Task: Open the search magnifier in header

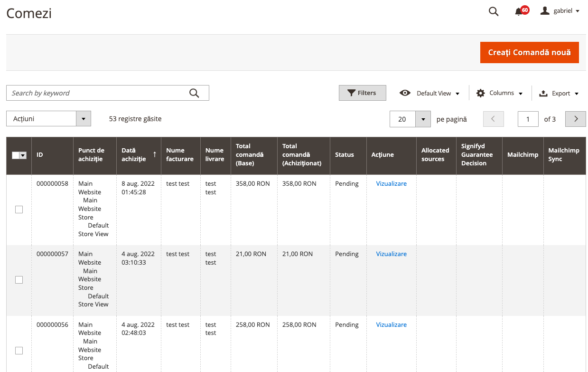Action: coord(494,11)
